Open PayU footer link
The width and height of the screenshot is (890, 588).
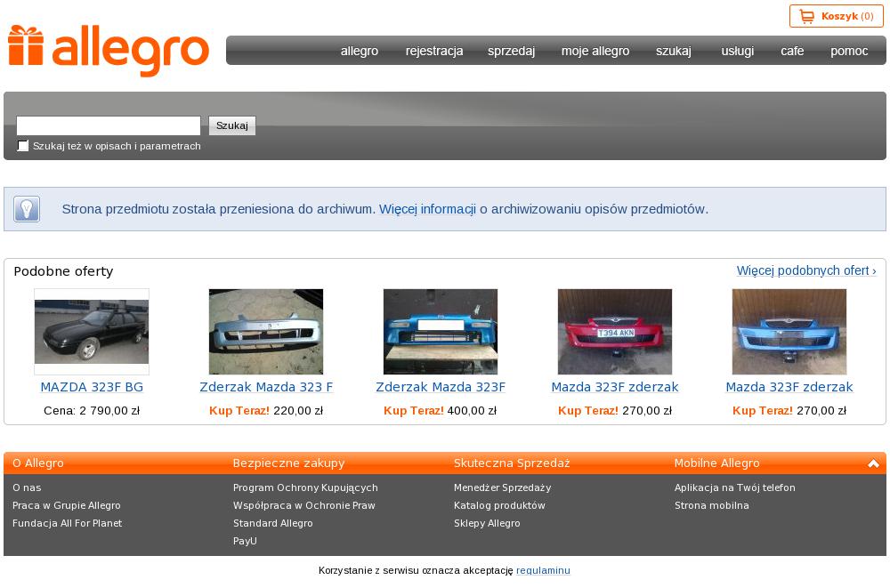pyautogui.click(x=245, y=541)
